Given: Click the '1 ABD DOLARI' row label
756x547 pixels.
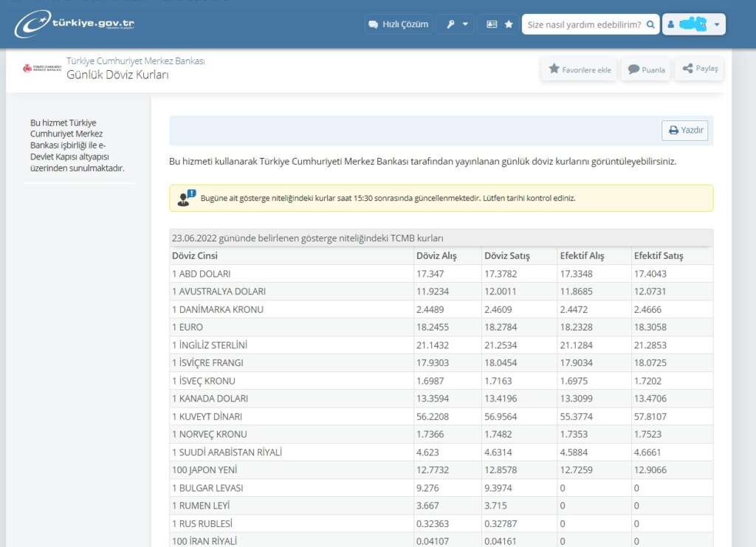Looking at the screenshot, I should pos(201,274).
